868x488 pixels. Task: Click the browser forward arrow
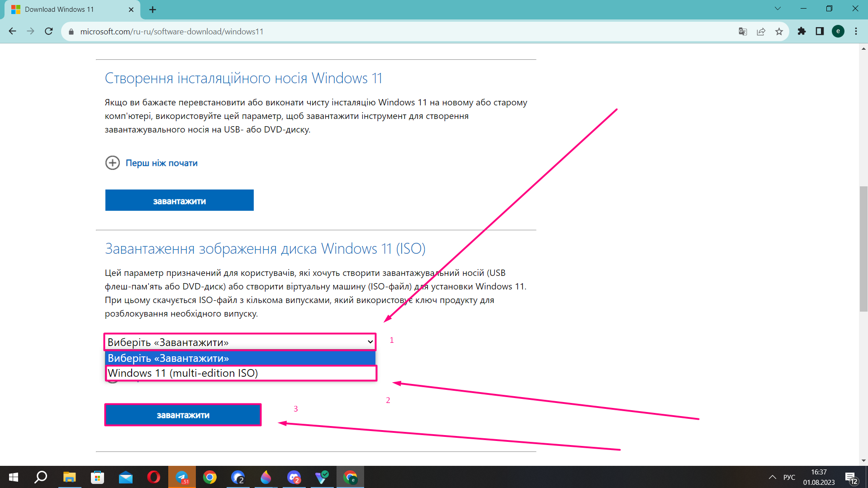(x=30, y=31)
